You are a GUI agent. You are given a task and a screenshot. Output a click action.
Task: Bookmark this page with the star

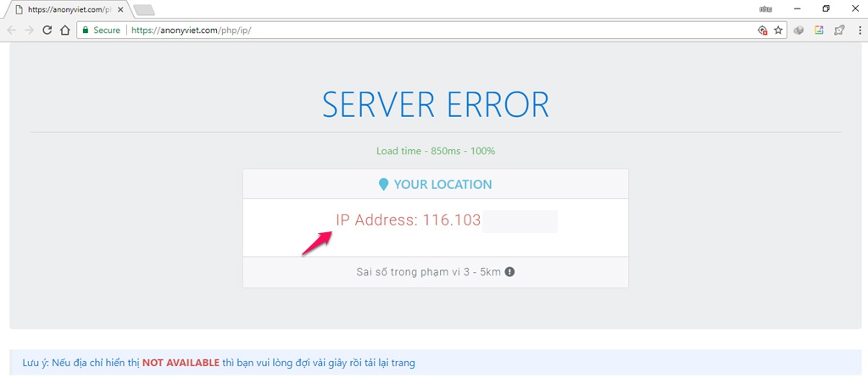pos(778,31)
